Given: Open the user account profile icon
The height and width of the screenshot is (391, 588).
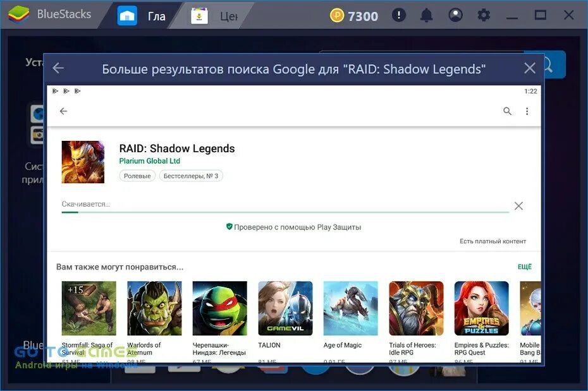Looking at the screenshot, I should coord(455,15).
